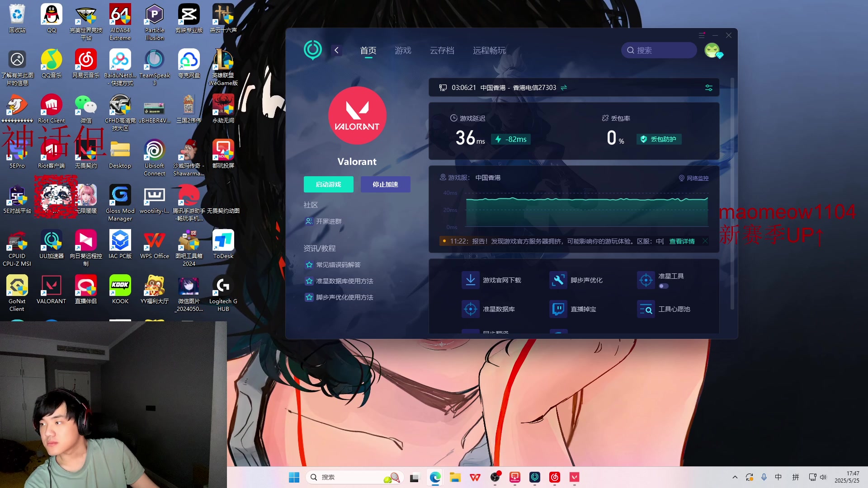Go back with the left chevron button
Screen dimensions: 868x488
click(336, 50)
